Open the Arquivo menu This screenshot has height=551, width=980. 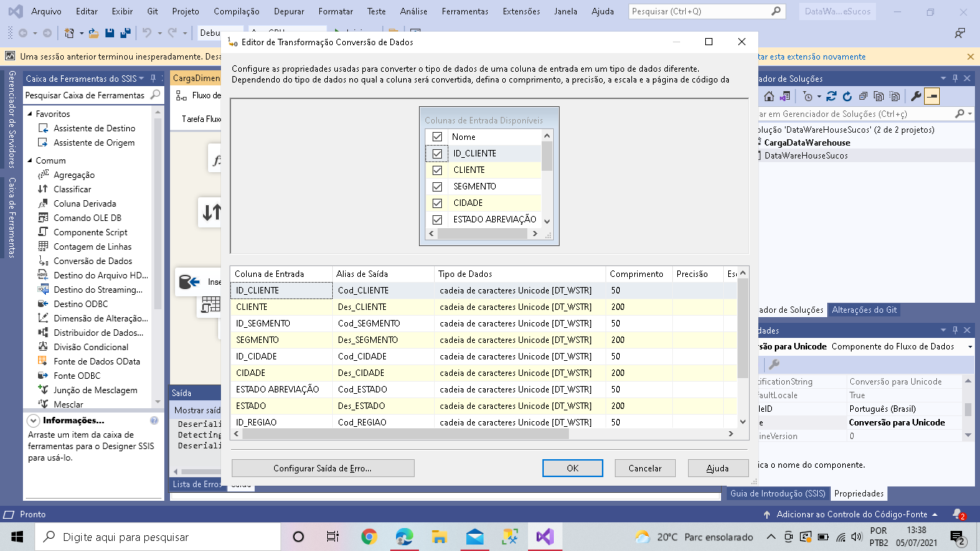(46, 11)
